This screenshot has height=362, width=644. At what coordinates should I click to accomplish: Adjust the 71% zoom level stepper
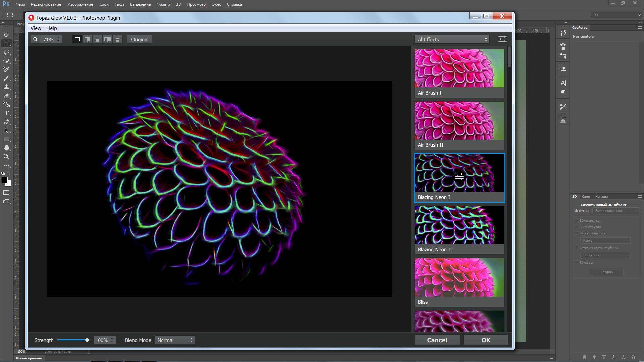pos(58,39)
